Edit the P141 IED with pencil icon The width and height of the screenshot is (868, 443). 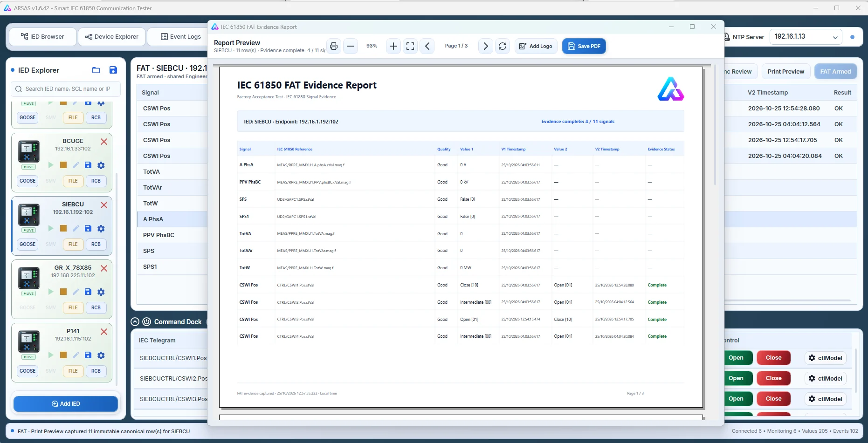coord(76,355)
